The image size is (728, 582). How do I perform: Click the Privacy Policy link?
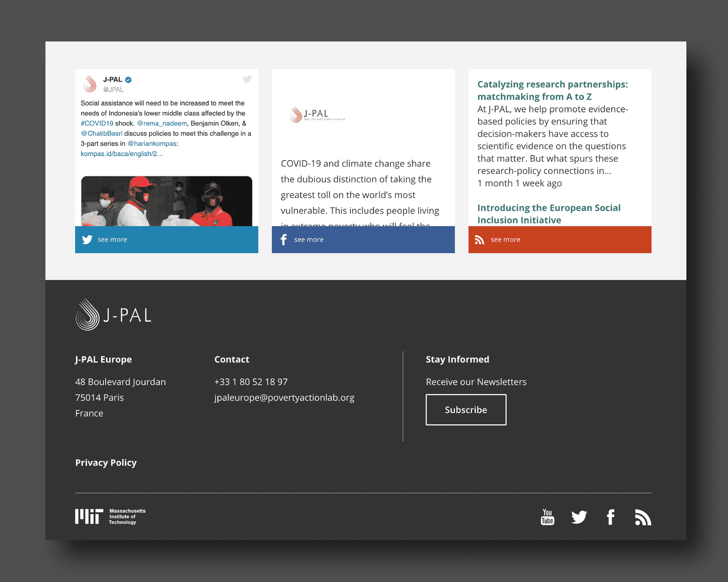[x=106, y=462]
